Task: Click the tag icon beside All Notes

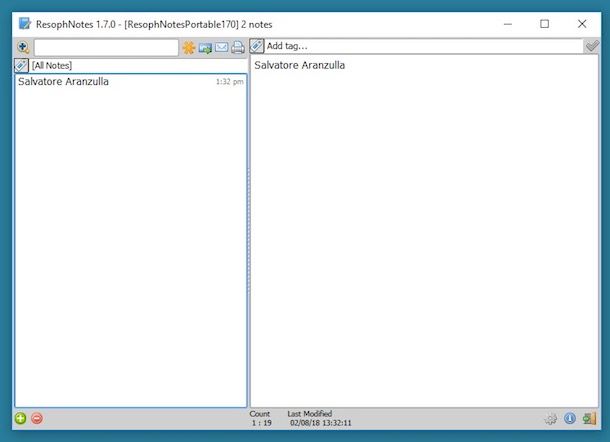Action: [21, 65]
